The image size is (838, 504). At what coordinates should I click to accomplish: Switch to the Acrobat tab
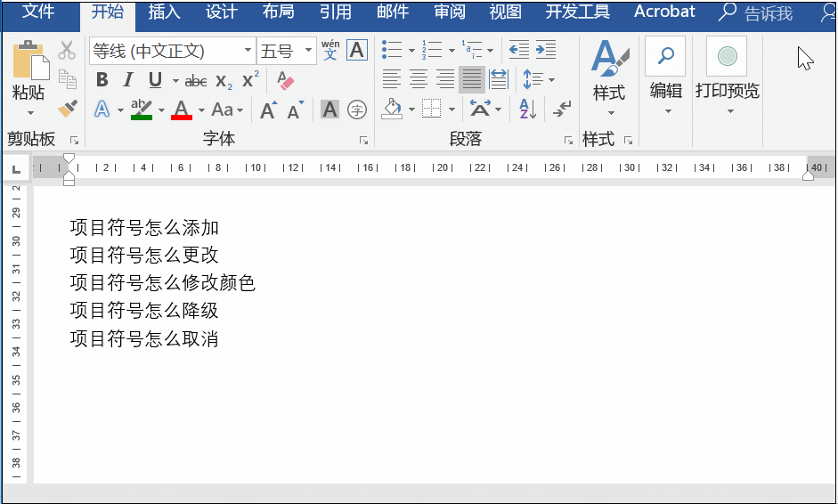pyautogui.click(x=664, y=12)
